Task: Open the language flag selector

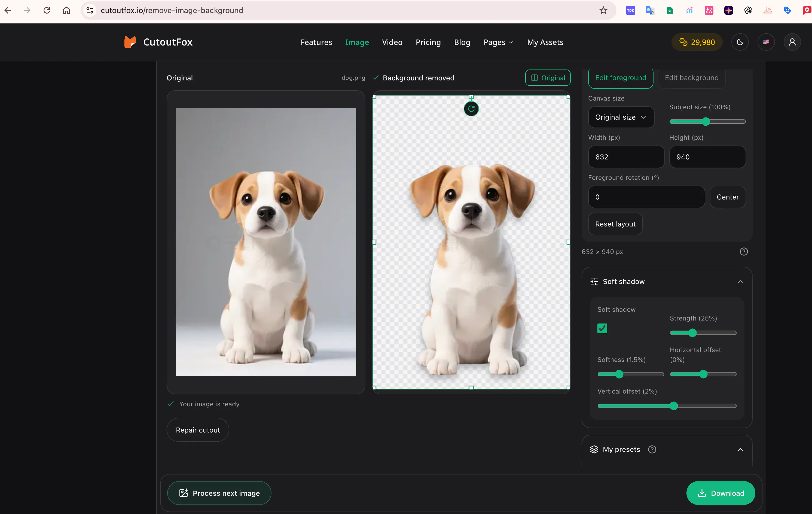Action: [x=766, y=42]
